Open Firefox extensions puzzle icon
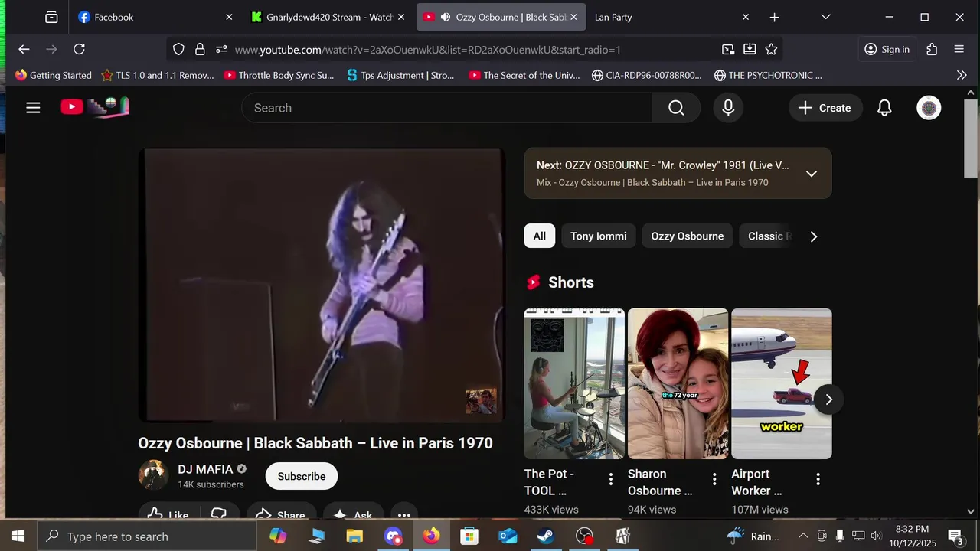This screenshot has width=980, height=551. pos(932,49)
